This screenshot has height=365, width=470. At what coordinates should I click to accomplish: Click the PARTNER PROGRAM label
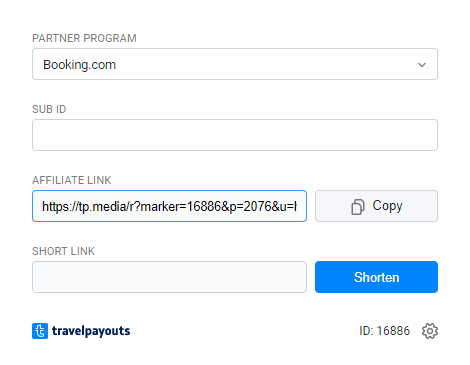[84, 38]
